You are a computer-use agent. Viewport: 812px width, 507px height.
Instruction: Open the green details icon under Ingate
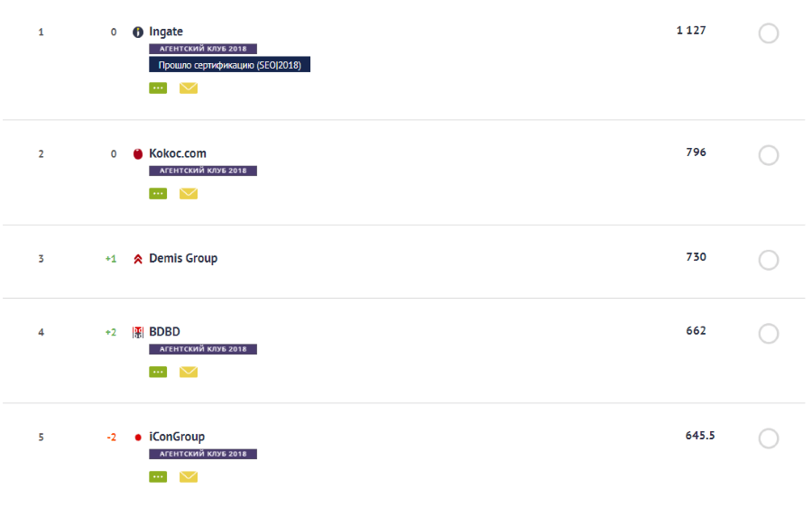pyautogui.click(x=158, y=88)
